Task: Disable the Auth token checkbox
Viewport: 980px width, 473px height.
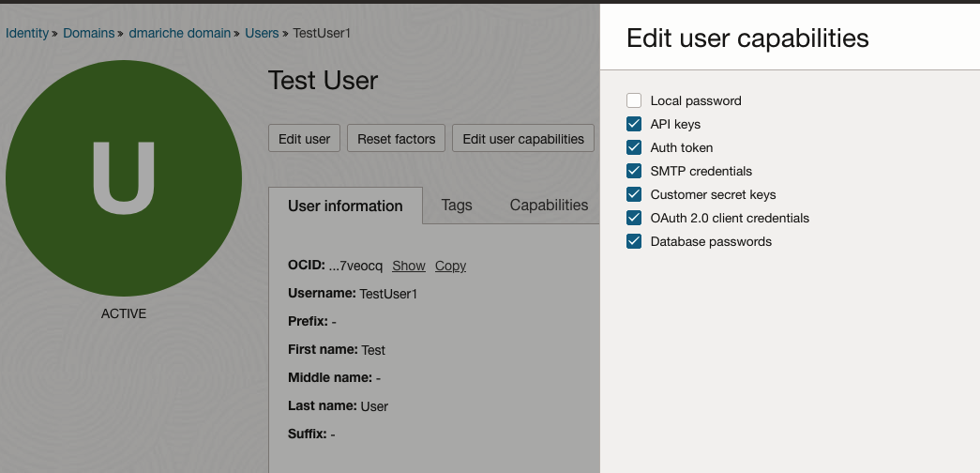Action: click(634, 147)
